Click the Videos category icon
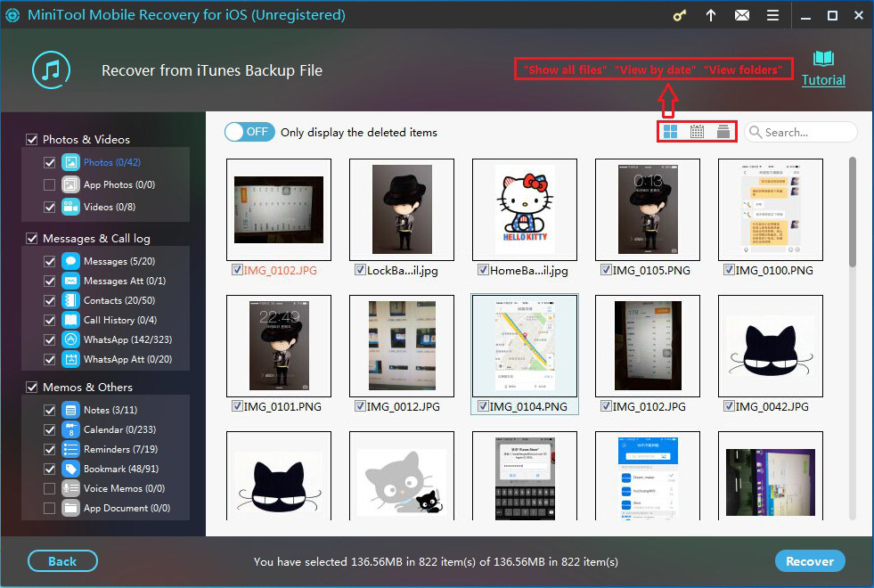The width and height of the screenshot is (874, 588). coord(70,207)
